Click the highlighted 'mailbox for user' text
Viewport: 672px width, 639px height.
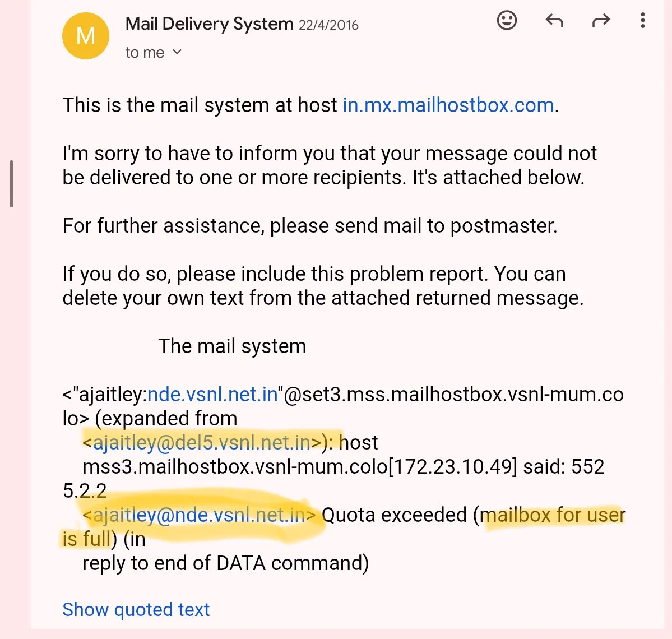point(553,515)
